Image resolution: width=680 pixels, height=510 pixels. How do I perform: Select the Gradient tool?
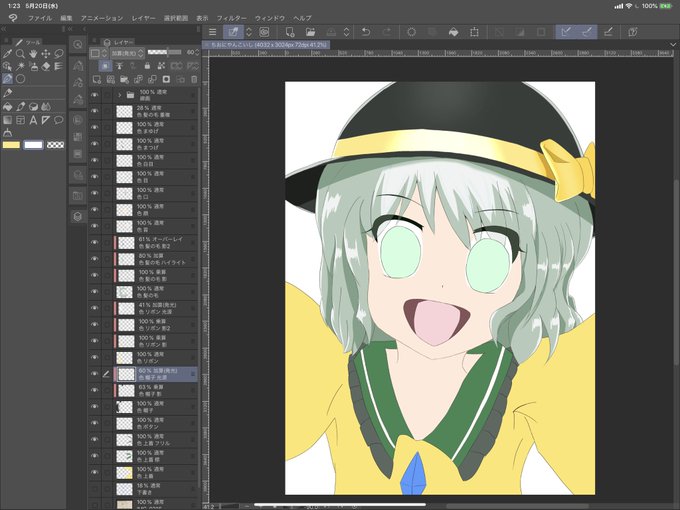tap(7, 120)
